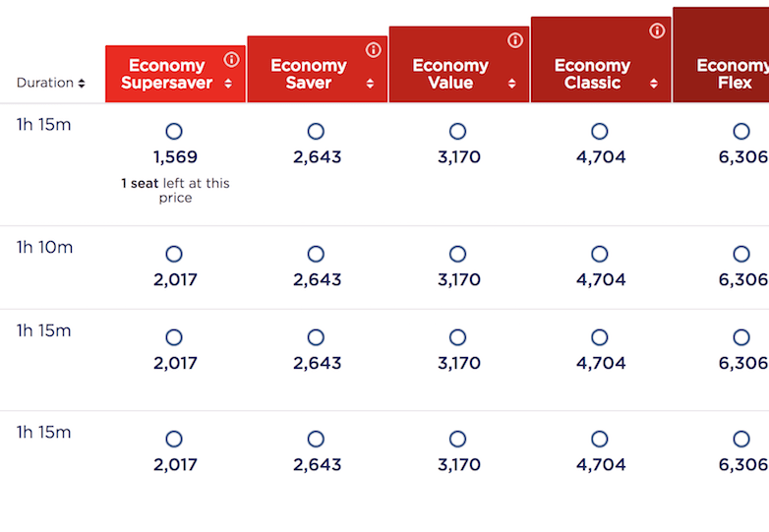769x532 pixels.
Task: Click the Duration column label
Action: click(44, 84)
